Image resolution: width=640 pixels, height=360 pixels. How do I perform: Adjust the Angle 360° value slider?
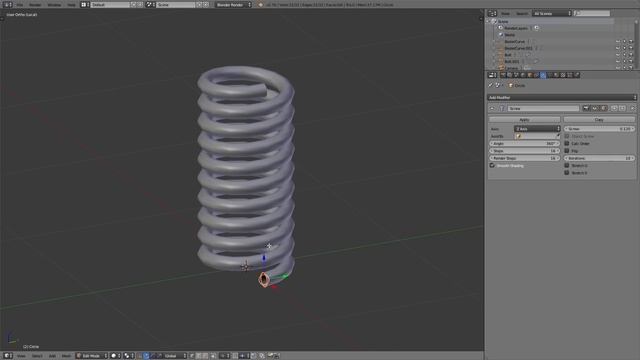(524, 144)
